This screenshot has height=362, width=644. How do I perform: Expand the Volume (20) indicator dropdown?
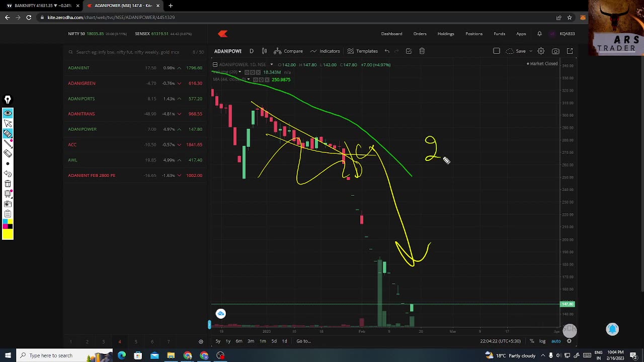[239, 72]
